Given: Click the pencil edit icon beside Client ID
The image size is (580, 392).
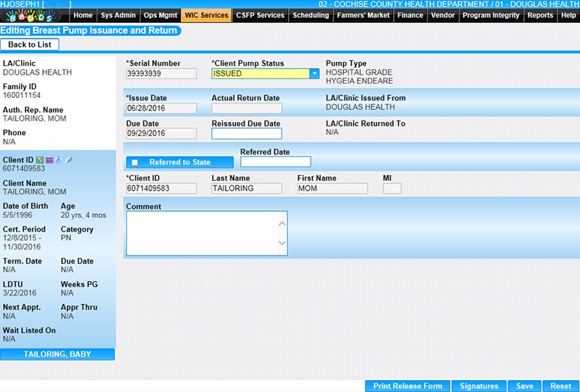Looking at the screenshot, I should (x=68, y=160).
